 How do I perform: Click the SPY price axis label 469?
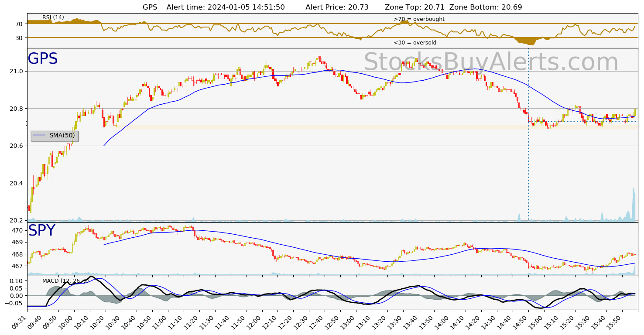pyautogui.click(x=17, y=242)
